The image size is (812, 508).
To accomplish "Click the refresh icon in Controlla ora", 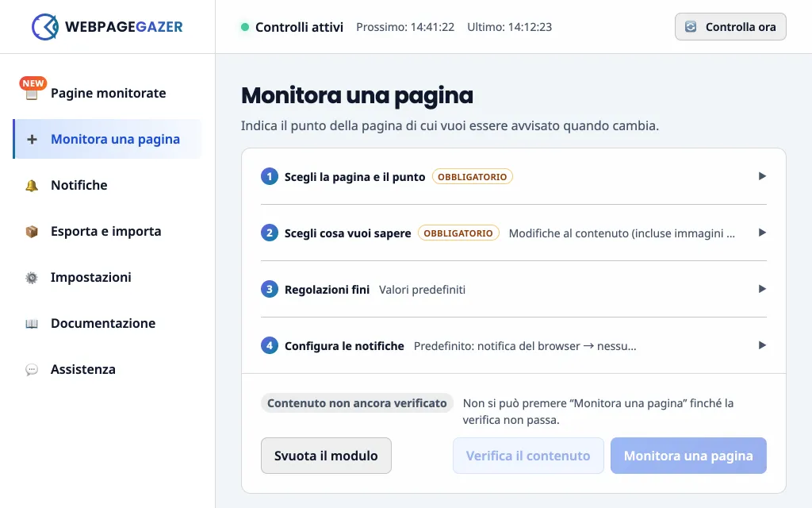I will pyautogui.click(x=691, y=27).
